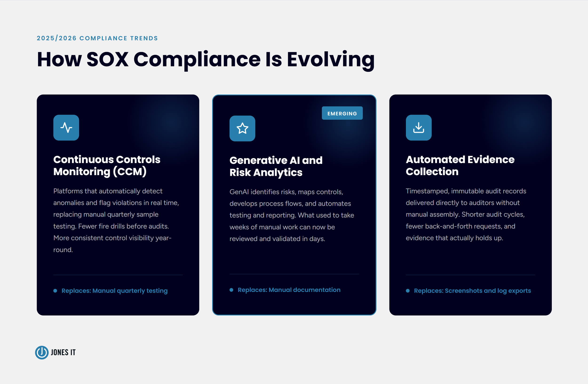This screenshot has height=384, width=588.
Task: Open the link Replaces: Manual quarterly testing
Action: coord(114,291)
